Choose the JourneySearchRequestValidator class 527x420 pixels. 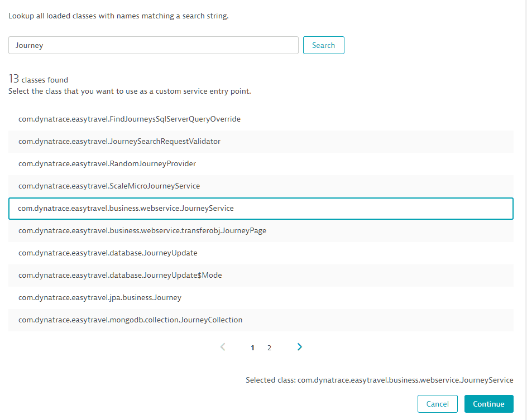pyautogui.click(x=119, y=141)
